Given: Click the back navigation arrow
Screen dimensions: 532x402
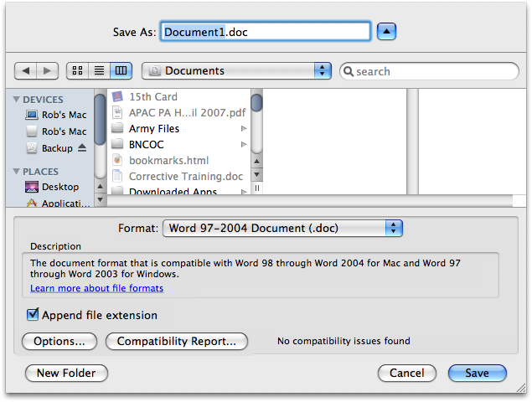Looking at the screenshot, I should tap(25, 71).
